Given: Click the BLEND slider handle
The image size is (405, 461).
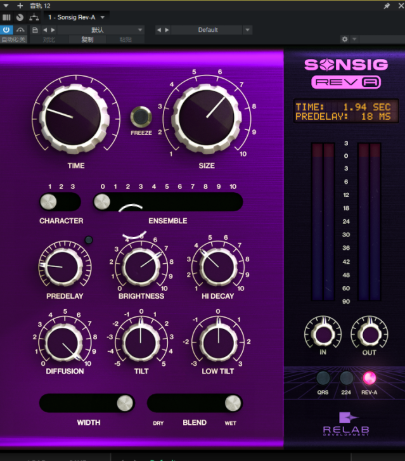Looking at the screenshot, I should (233, 403).
